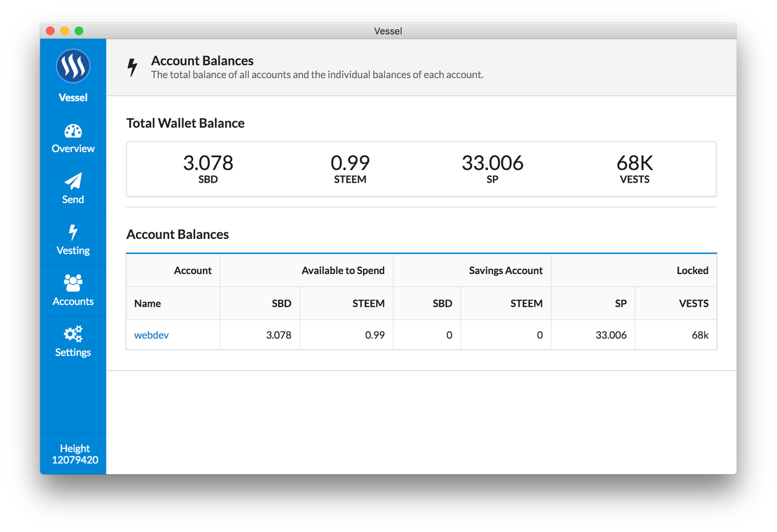This screenshot has width=777, height=532.
Task: Select the Accounts label in the sidebar
Action: click(x=73, y=301)
